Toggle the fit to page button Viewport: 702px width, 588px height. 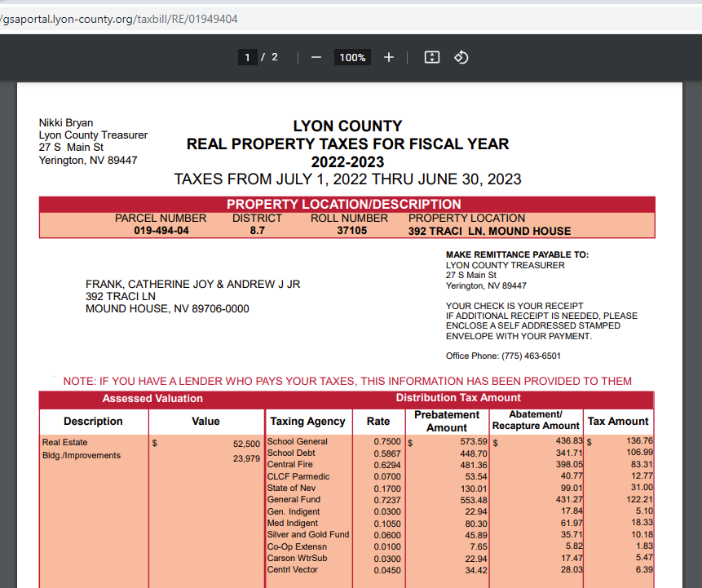[x=432, y=57]
